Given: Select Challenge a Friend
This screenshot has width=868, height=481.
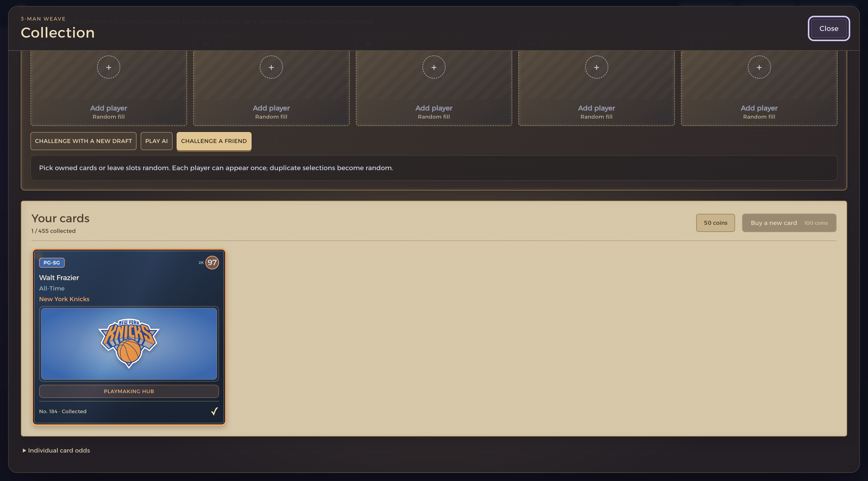Looking at the screenshot, I should (214, 141).
